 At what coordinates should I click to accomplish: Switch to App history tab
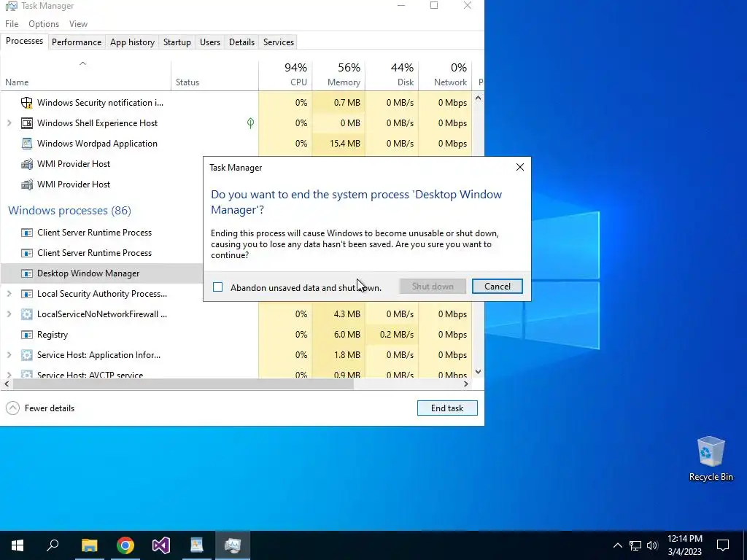coord(133,42)
